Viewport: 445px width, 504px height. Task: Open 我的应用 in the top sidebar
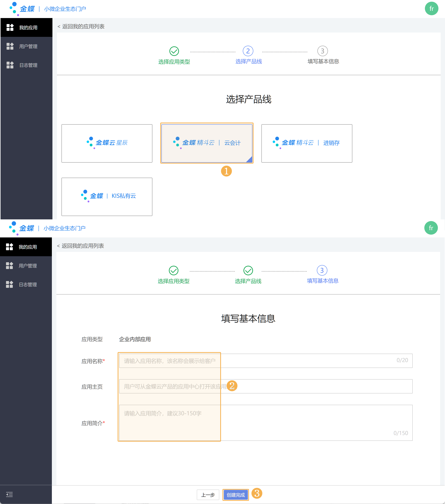point(28,28)
